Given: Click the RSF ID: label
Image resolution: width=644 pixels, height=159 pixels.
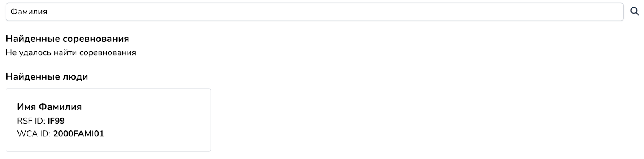Looking at the screenshot, I should tap(31, 121).
